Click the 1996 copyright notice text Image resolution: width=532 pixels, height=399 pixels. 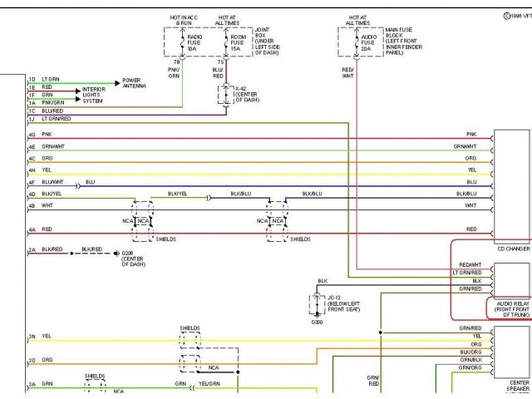coord(516,15)
